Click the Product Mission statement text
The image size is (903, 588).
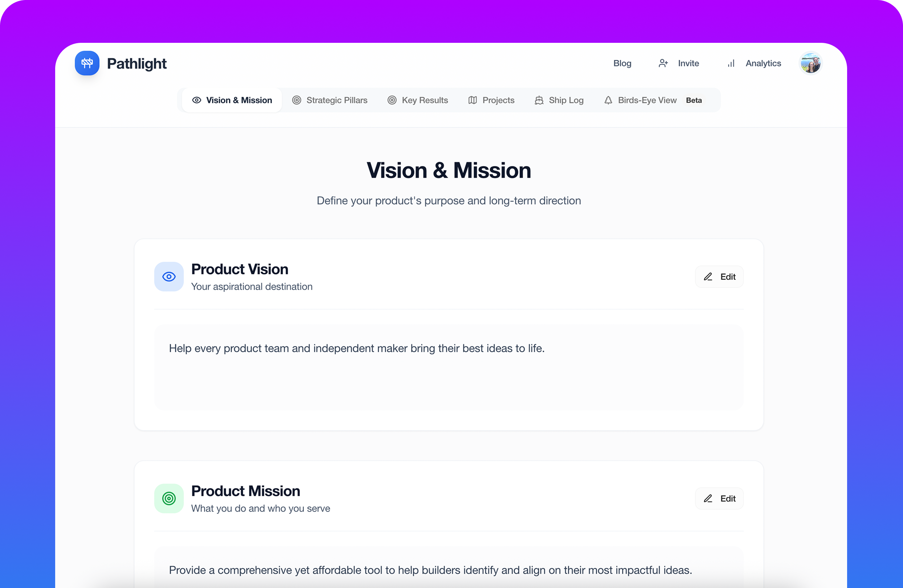430,570
